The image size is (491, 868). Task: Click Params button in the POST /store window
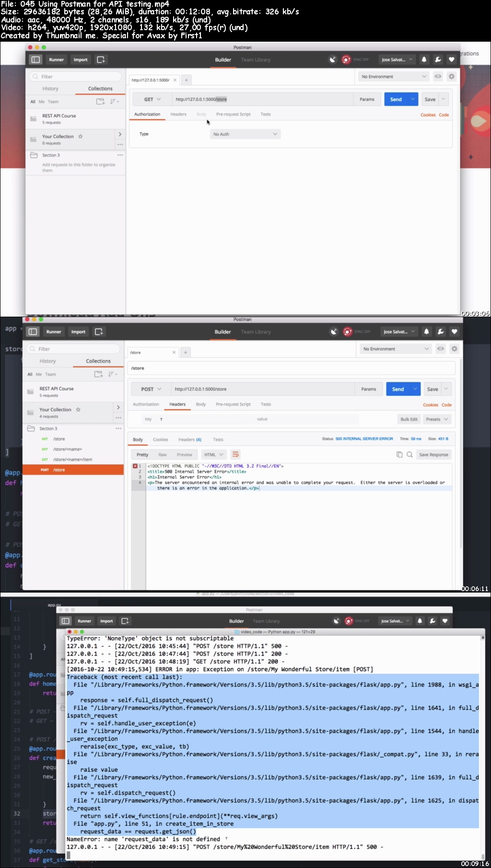pyautogui.click(x=369, y=389)
